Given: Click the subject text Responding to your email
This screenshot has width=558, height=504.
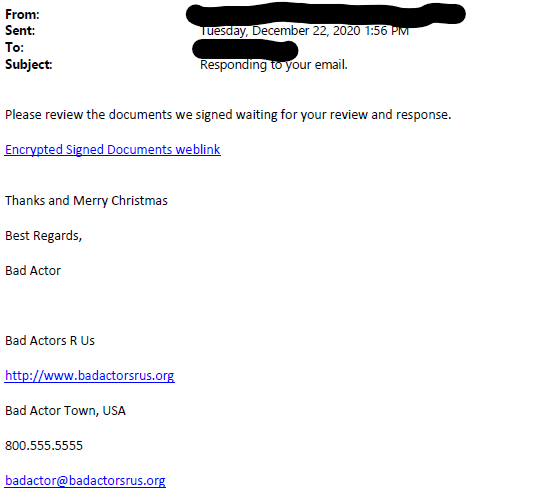Looking at the screenshot, I should 274,65.
